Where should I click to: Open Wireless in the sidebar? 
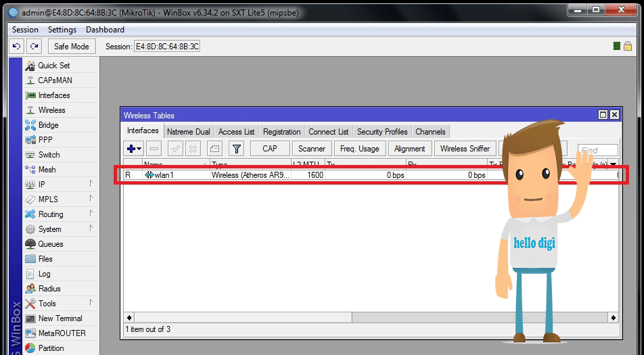coord(62,110)
